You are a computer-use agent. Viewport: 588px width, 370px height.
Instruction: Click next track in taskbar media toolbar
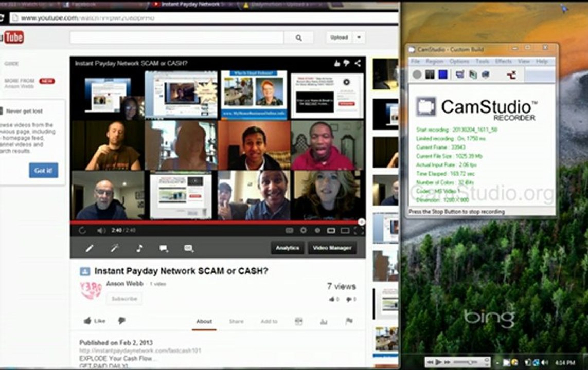pos(447,362)
